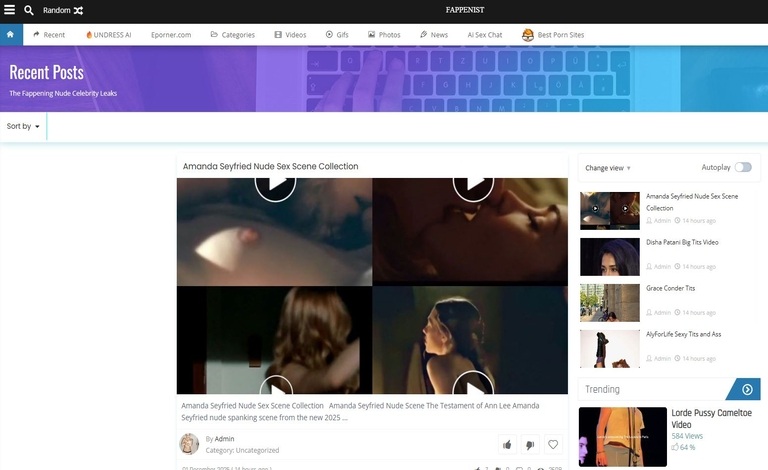Click the search magnifier icon
The width and height of the screenshot is (768, 470).
pos(29,10)
